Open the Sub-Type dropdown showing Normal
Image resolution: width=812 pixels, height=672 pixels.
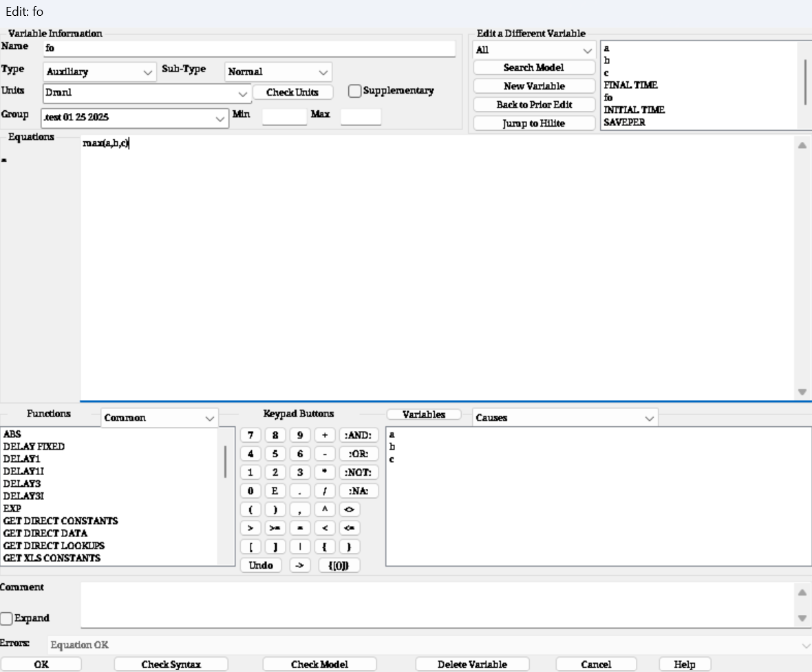tap(278, 72)
